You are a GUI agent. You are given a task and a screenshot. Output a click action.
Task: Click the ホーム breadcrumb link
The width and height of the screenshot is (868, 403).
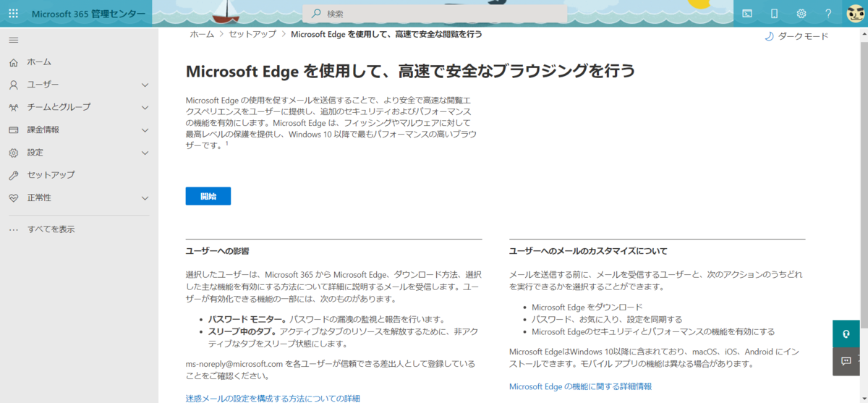pos(202,34)
